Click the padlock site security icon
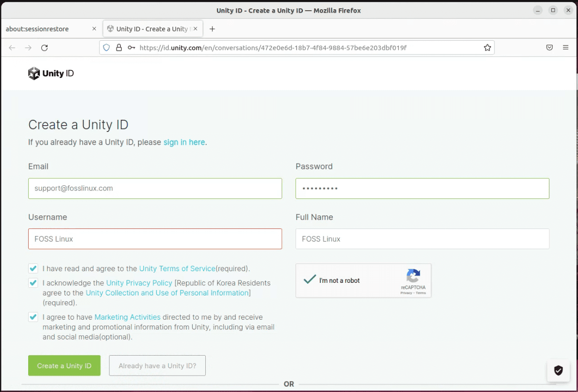Image resolution: width=578 pixels, height=392 pixels. 119,48
